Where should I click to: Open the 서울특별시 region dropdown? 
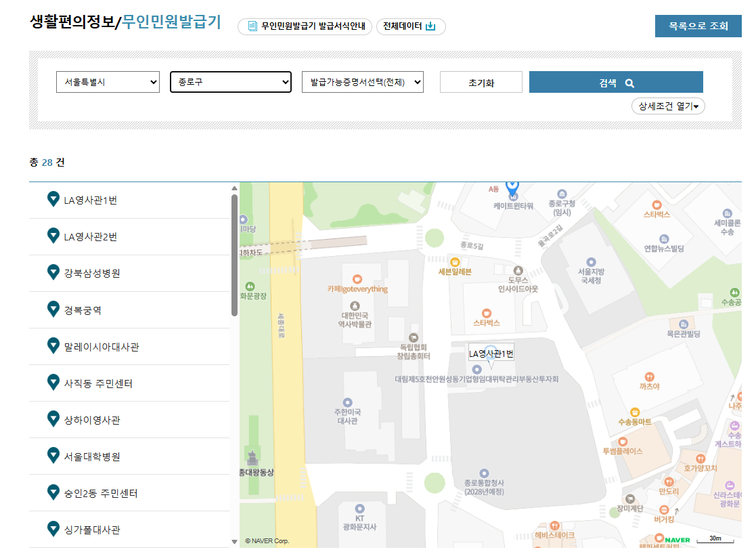107,82
